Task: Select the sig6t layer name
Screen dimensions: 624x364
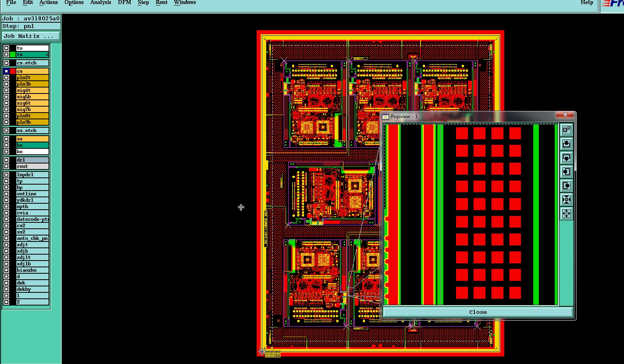Action: [x=32, y=103]
